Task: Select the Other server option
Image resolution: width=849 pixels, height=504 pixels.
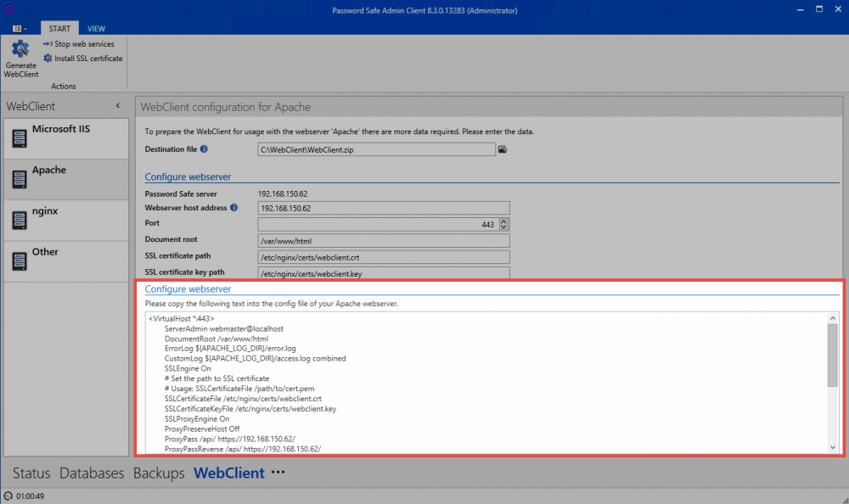Action: point(66,261)
